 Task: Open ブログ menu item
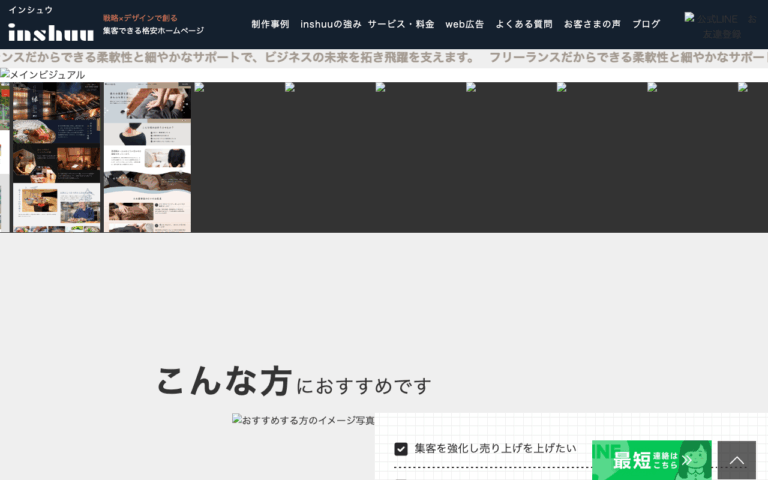pyautogui.click(x=646, y=24)
